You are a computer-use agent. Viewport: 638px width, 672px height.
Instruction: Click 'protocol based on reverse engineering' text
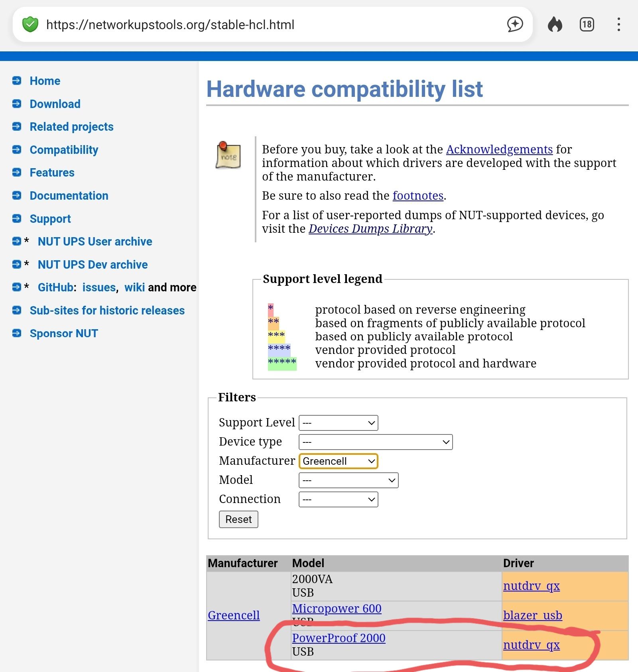click(x=420, y=310)
